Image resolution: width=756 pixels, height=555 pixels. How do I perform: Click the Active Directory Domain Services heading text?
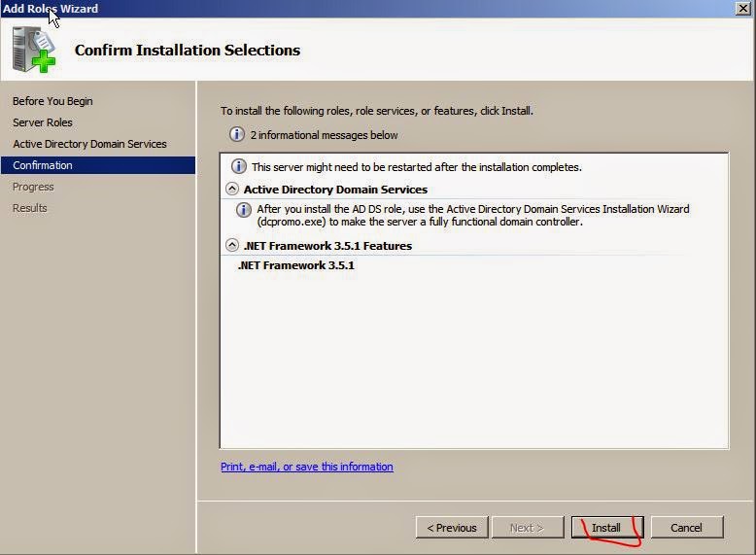335,190
